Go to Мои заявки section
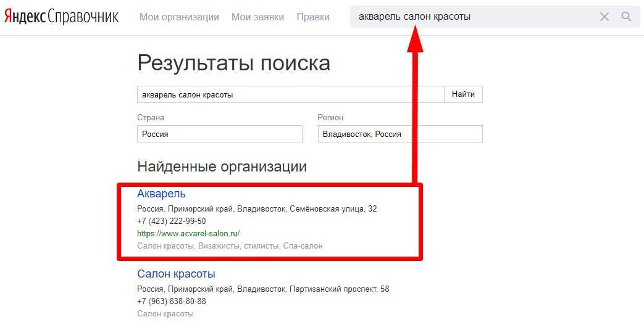 coord(257,17)
